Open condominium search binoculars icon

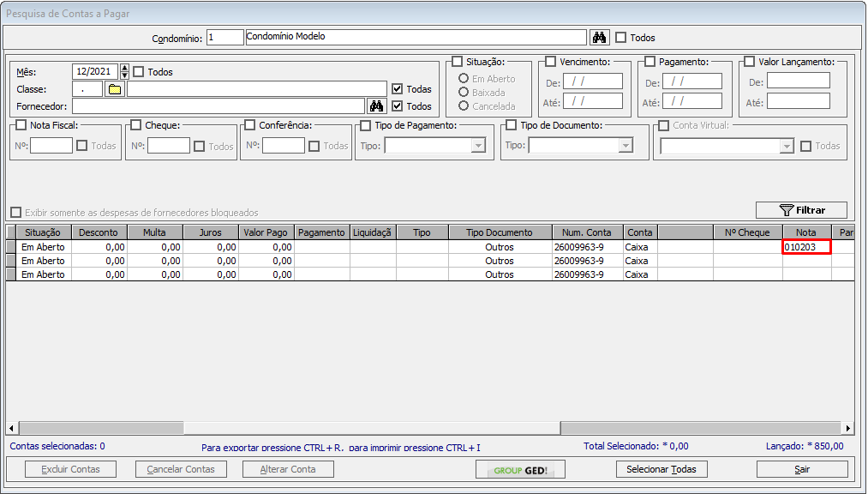pos(599,38)
